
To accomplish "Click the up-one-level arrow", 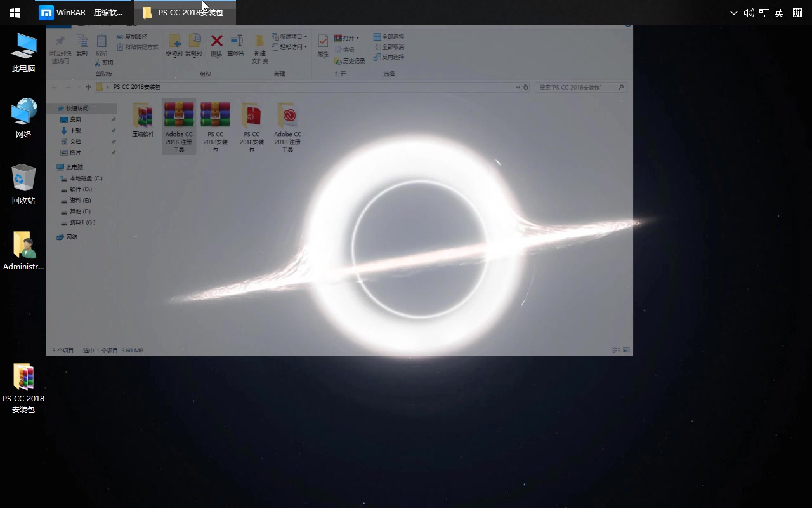I will pos(88,87).
